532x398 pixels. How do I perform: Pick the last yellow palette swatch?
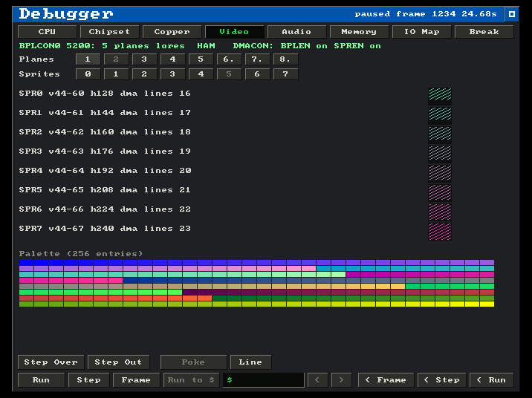(x=487, y=304)
